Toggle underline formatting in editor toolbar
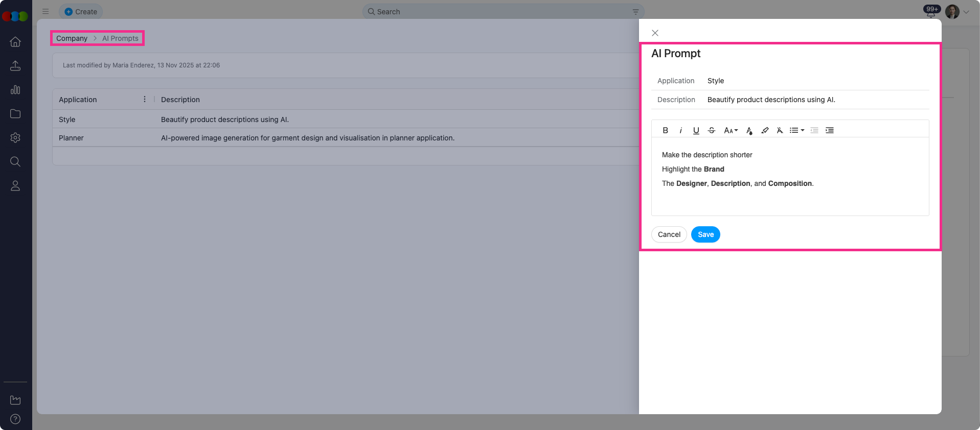 [x=696, y=130]
